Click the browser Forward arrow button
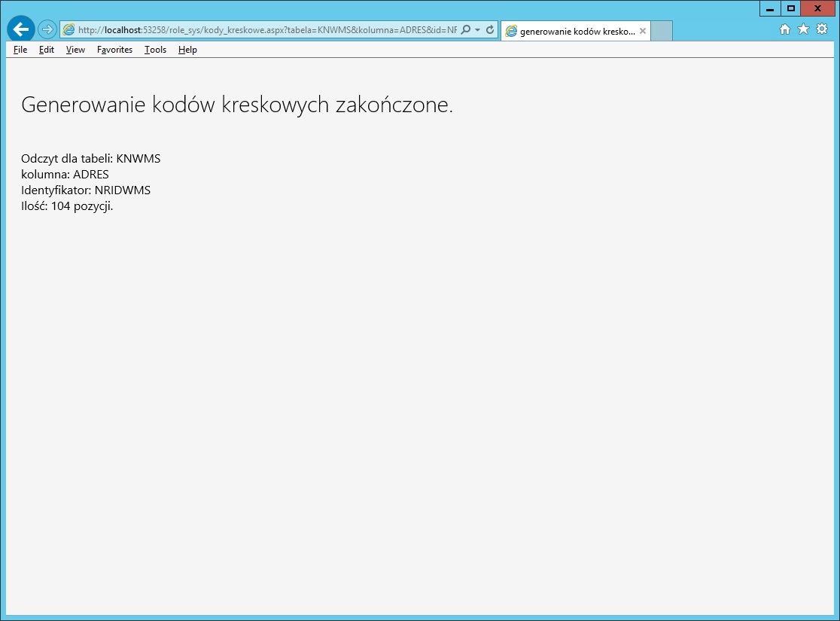Image resolution: width=840 pixels, height=621 pixels. 47,29
